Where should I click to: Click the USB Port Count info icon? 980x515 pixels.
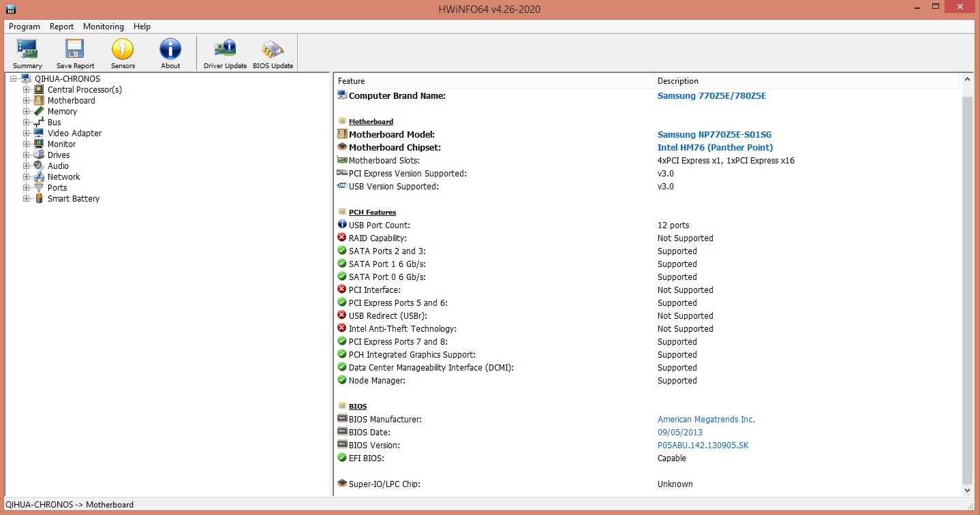[342, 225]
